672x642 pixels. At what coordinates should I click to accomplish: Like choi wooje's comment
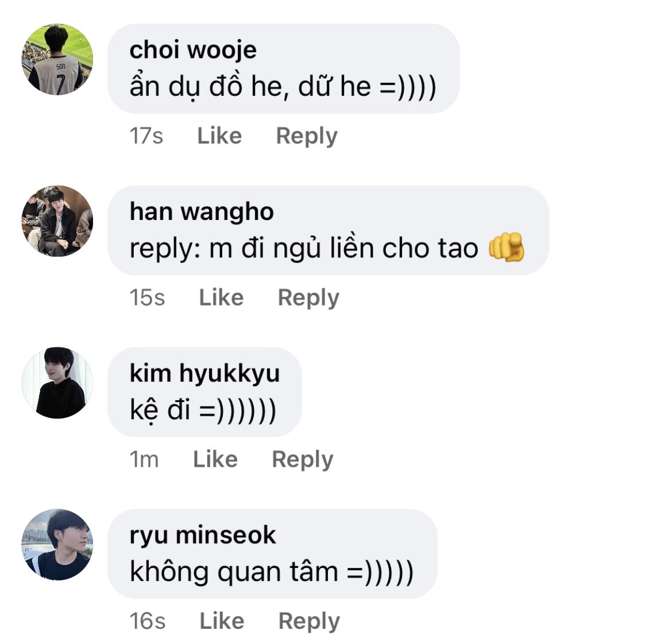219,136
